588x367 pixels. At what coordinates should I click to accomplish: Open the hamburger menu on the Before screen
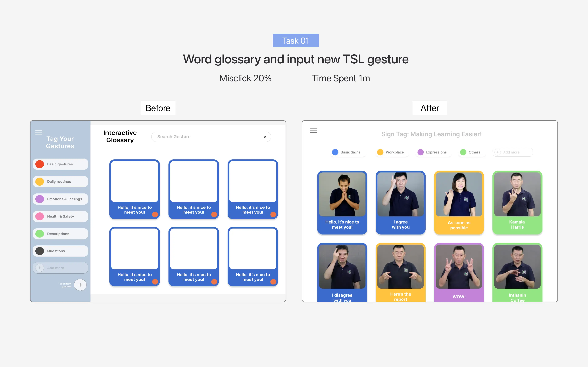tap(39, 132)
